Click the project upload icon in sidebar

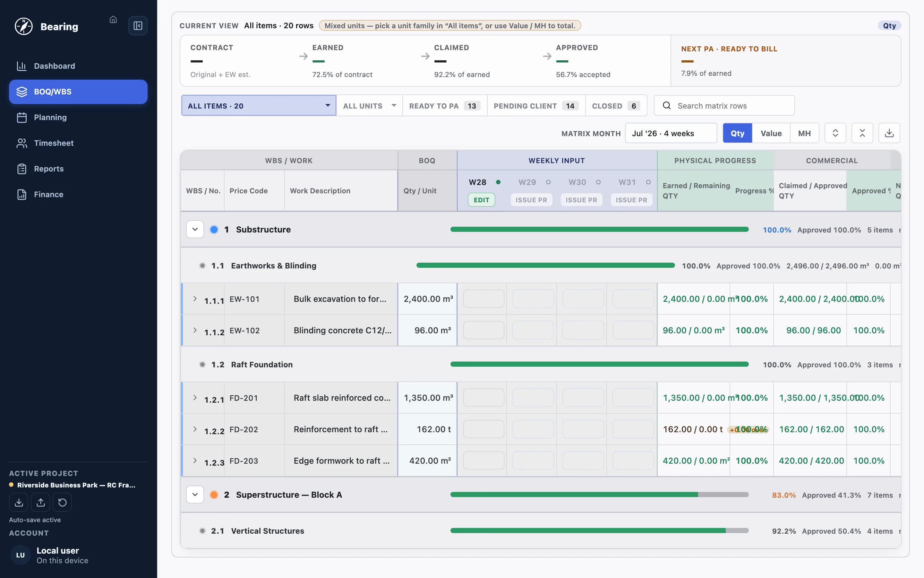(x=40, y=502)
